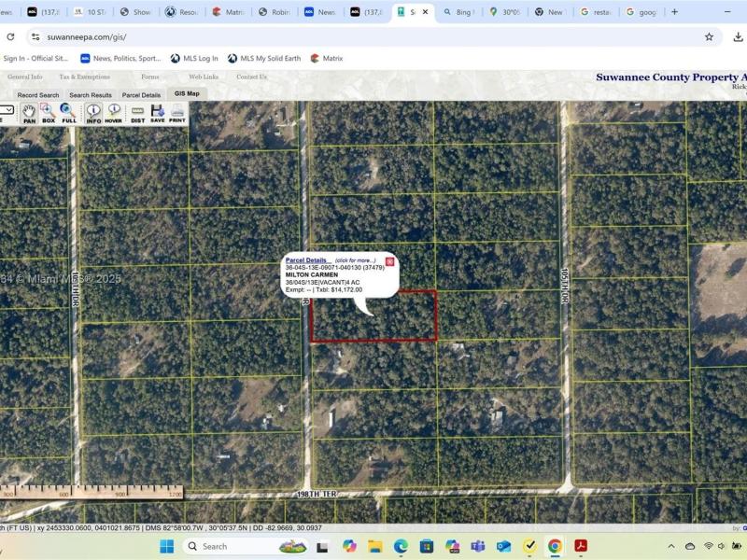Open the Web Links menu
Screen dimensions: 747x560
[204, 77]
